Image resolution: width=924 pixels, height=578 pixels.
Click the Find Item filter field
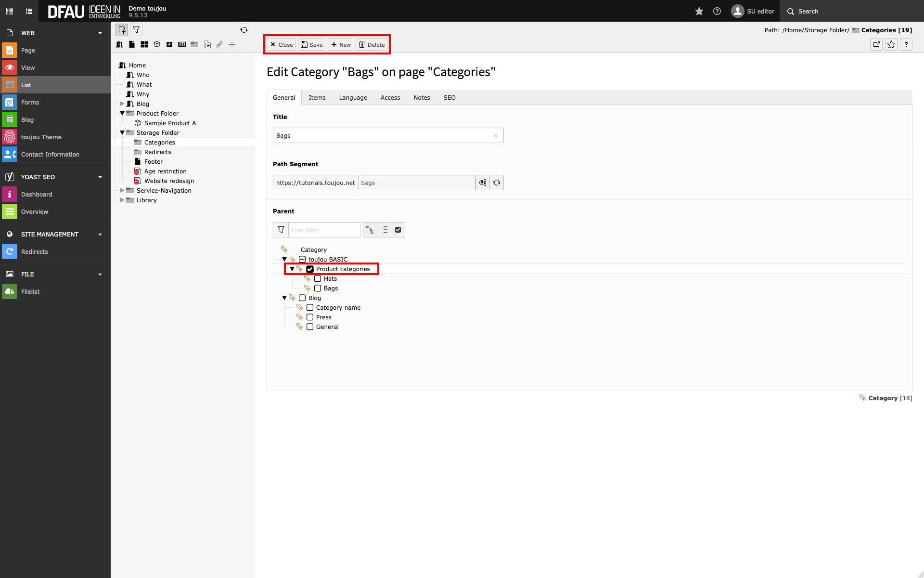[x=324, y=230]
